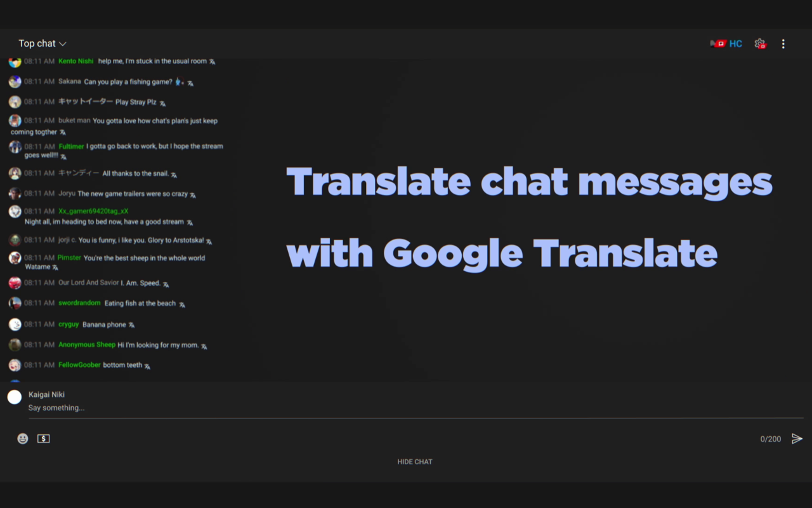Open the emoji picker

tap(23, 438)
